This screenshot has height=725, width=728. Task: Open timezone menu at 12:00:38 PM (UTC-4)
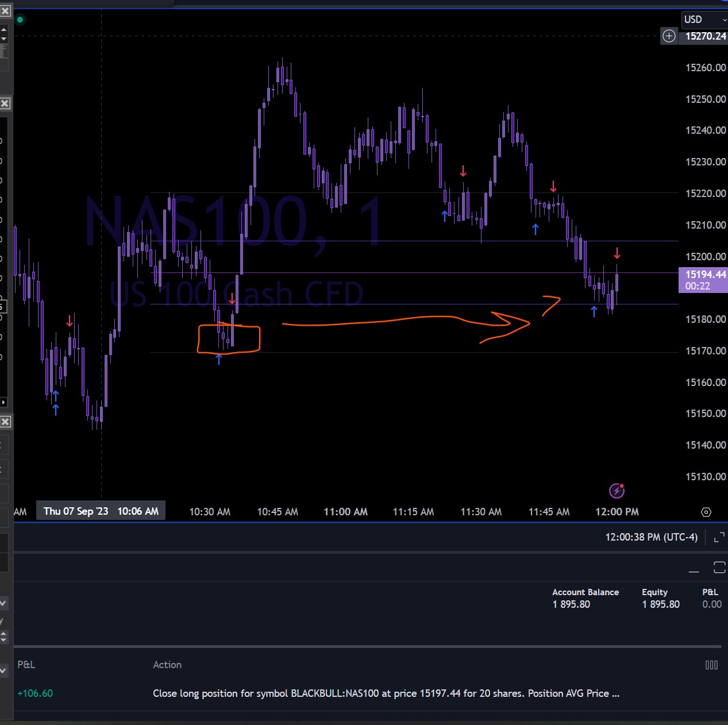pos(651,537)
